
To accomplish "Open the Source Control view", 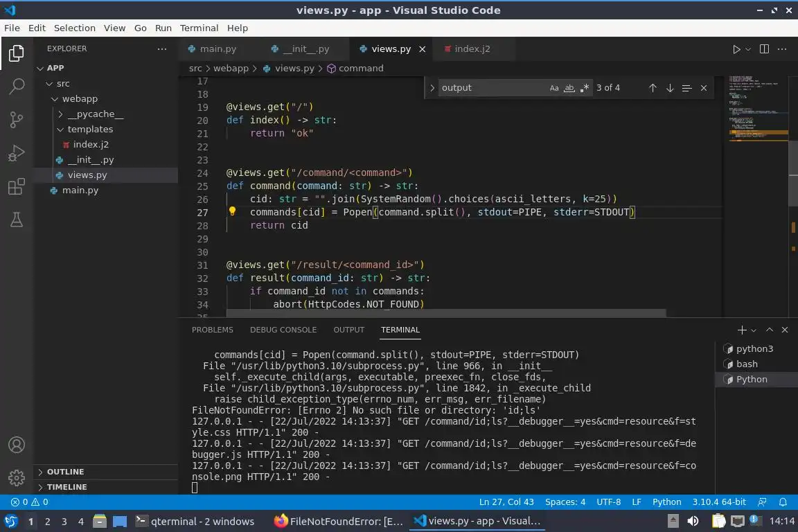I will click(x=17, y=120).
